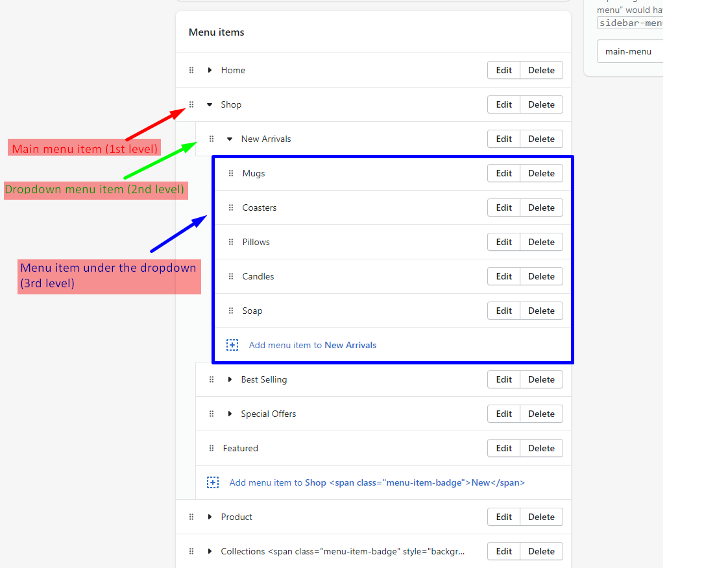Viewport: 728px width, 568px height.
Task: Click the drag handle beside Shop
Action: 191,104
